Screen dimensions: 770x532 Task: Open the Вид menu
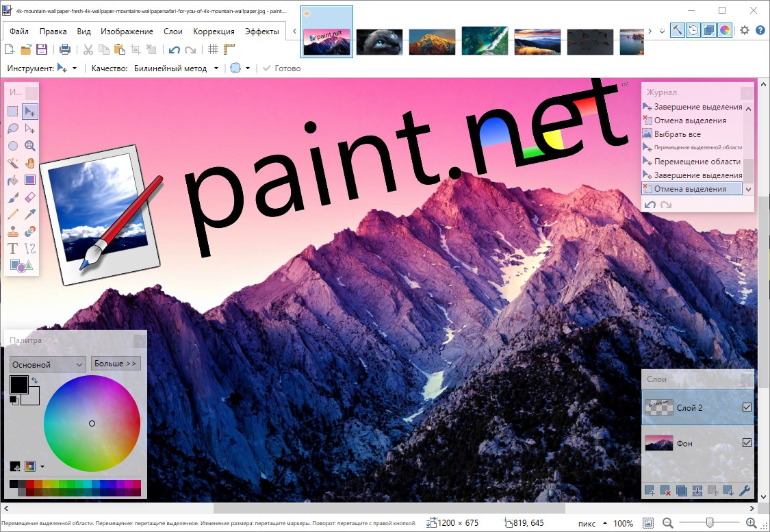click(x=84, y=31)
